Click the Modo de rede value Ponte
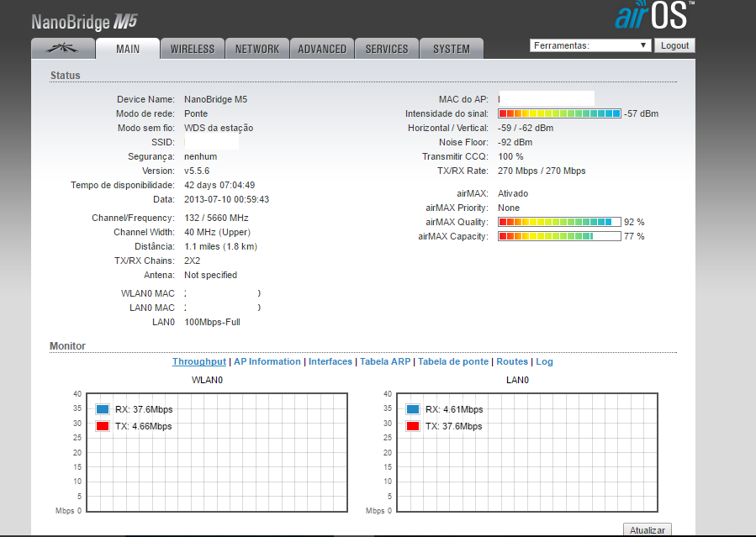Viewport: 756px width, 537px height. coord(196,113)
